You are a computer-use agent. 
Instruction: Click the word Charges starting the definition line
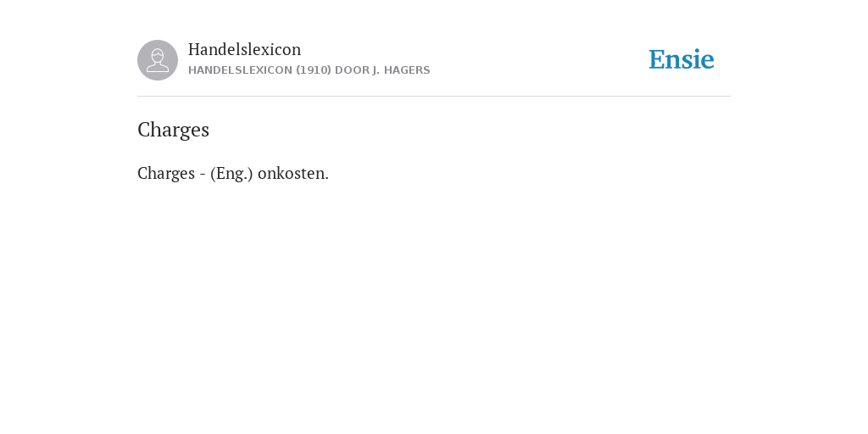click(166, 173)
